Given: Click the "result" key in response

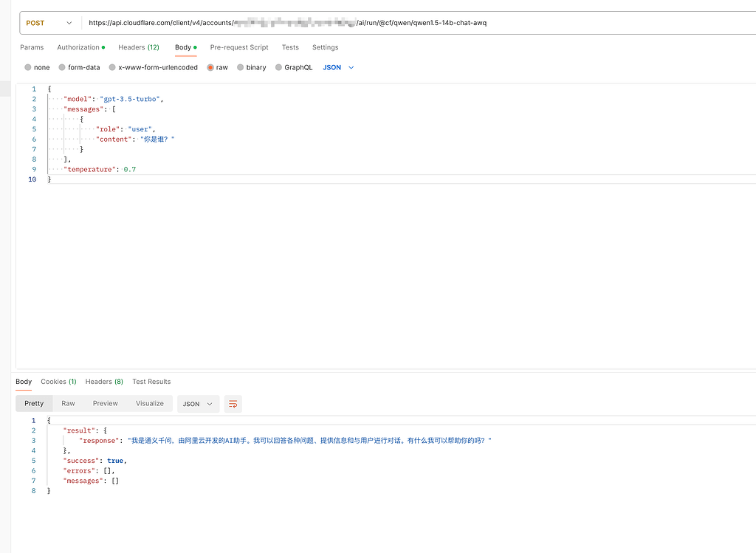Looking at the screenshot, I should (x=79, y=430).
